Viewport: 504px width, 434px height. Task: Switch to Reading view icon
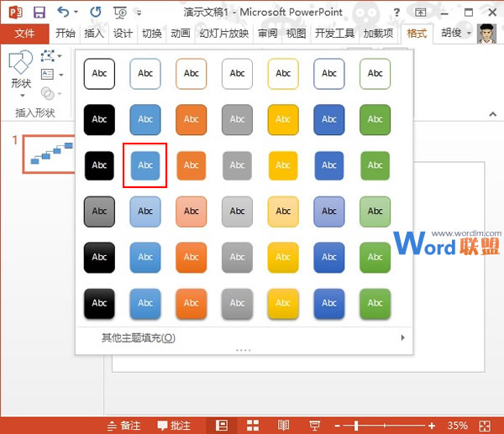click(283, 426)
